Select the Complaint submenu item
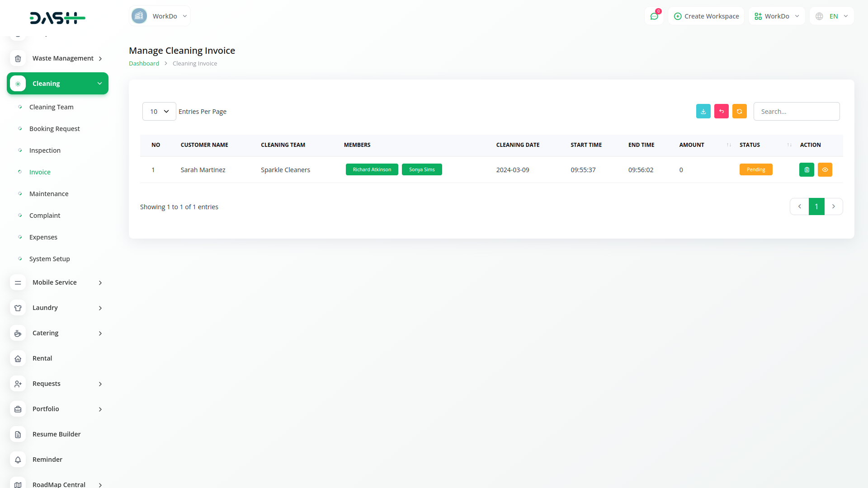The image size is (868, 488). point(45,216)
